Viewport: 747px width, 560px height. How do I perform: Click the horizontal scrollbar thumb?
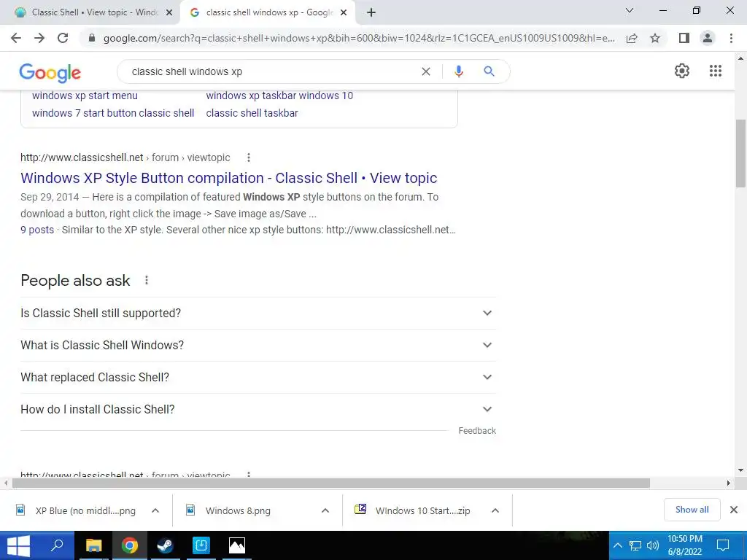(331, 483)
